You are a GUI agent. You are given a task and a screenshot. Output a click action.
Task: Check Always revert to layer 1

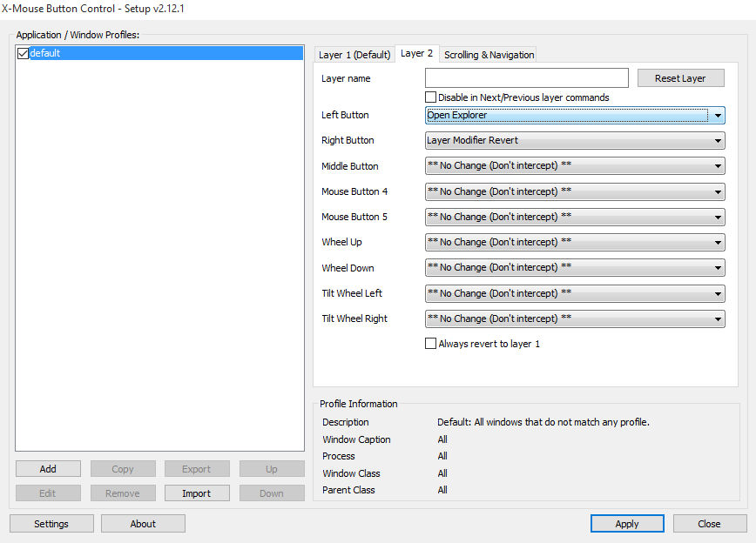[430, 344]
